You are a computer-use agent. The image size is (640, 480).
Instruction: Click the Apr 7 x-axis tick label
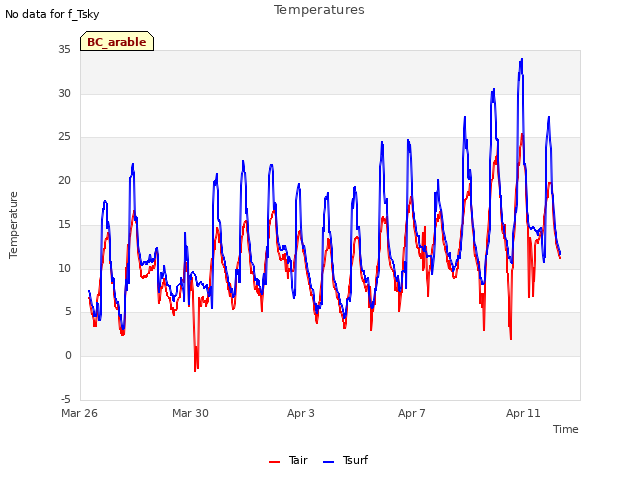(x=412, y=413)
